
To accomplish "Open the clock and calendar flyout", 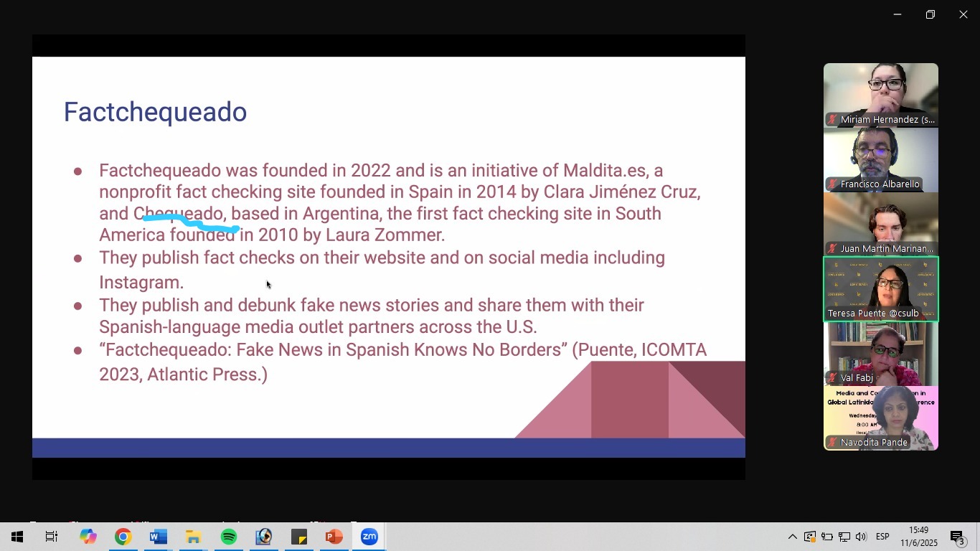I will [x=919, y=537].
